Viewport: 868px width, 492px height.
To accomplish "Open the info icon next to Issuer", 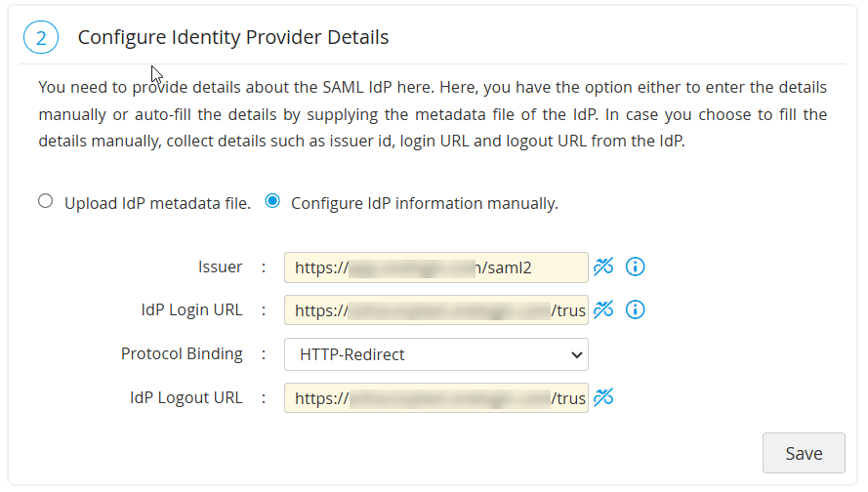I will pyautogui.click(x=636, y=266).
